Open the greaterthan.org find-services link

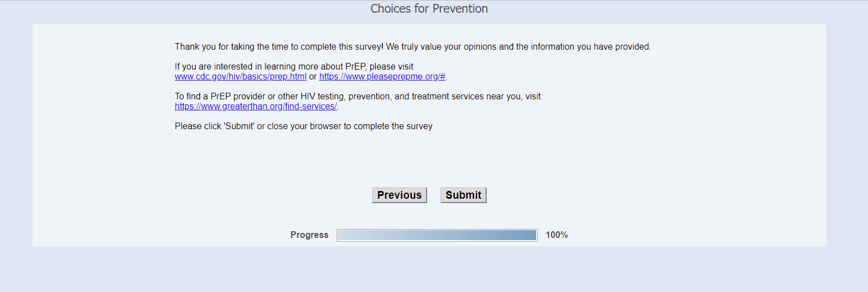[256, 107]
